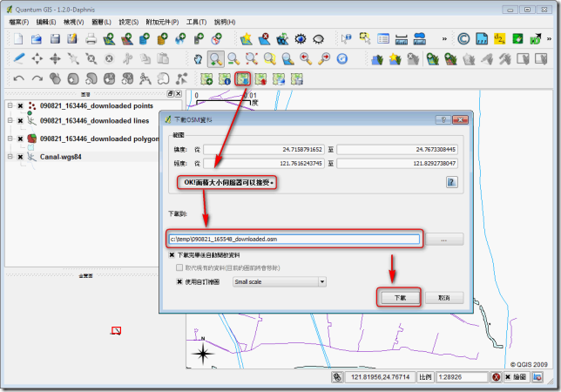Viewport: 561px width, 392px height.
Task: Toggle the render checkbox in the status bar
Action: [x=508, y=377]
